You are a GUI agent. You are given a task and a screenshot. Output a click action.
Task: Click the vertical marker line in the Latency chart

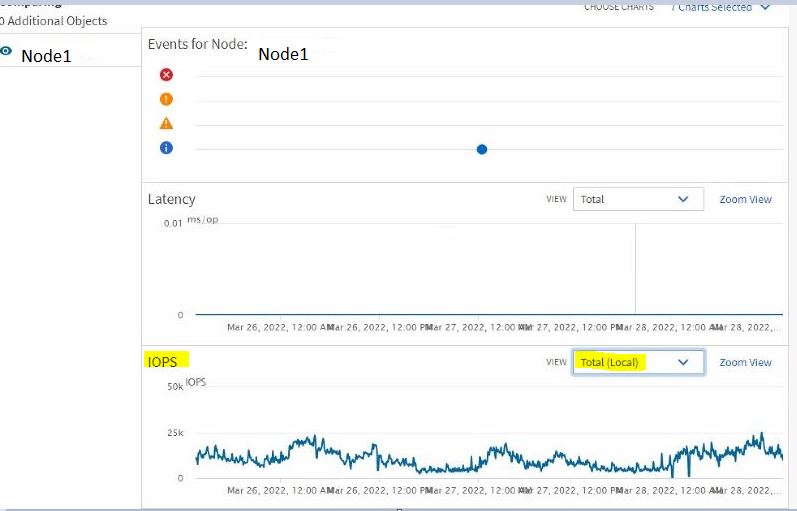(636, 268)
